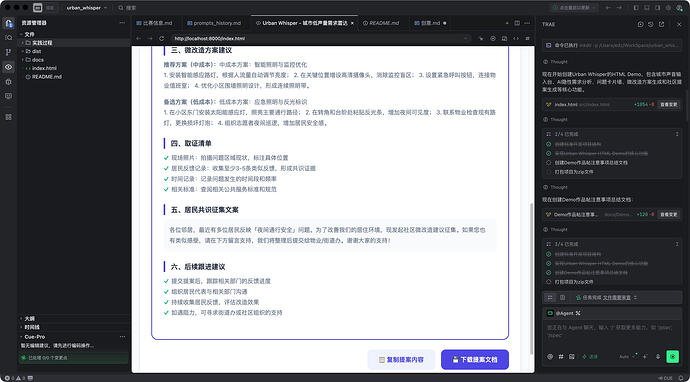This screenshot has width=690, height=382.
Task: Open the editor tab bar more actions ellipsis
Action: pos(527,23)
